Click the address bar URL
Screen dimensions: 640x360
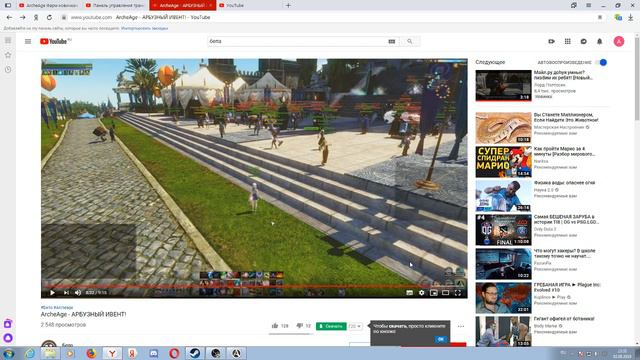pos(91,17)
